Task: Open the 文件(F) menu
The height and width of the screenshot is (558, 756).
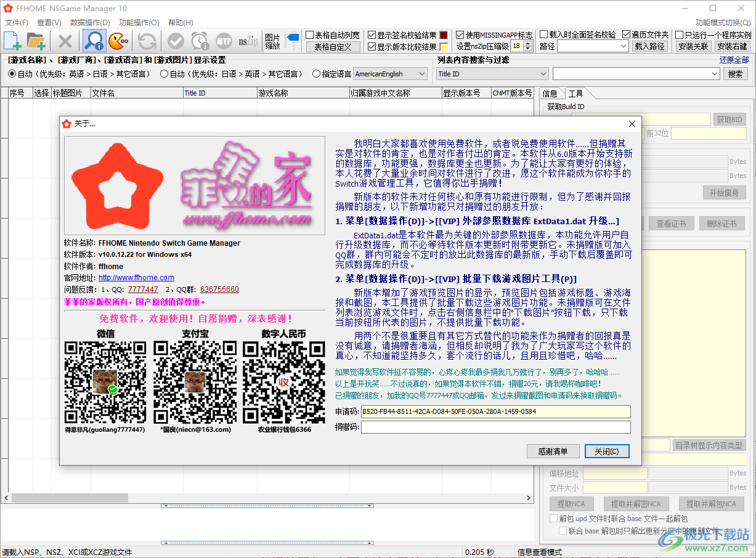Action: [17, 23]
